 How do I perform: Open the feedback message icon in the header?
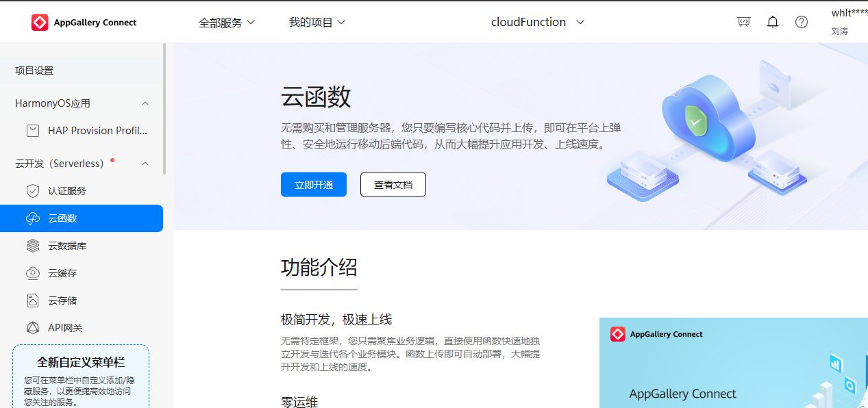[x=744, y=22]
